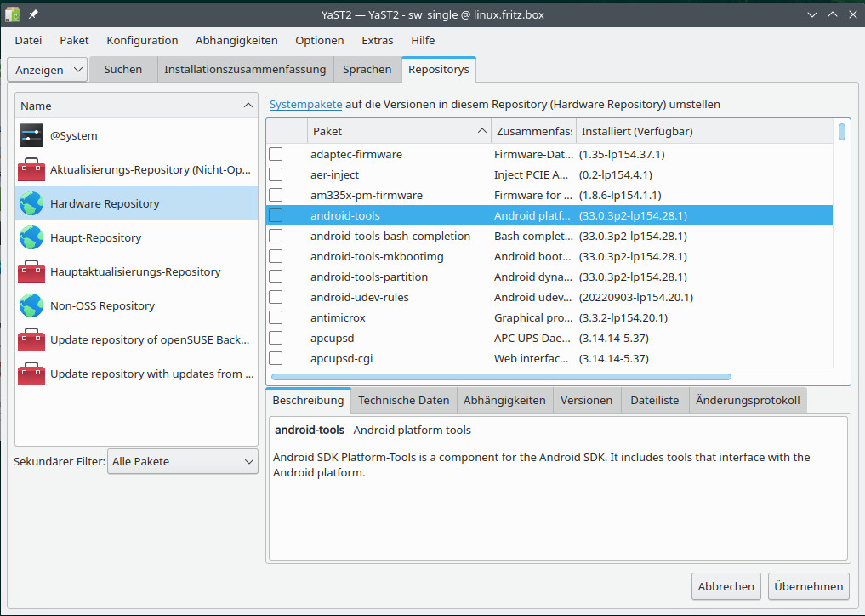Enable the apcupsd package checkbox
The height and width of the screenshot is (616, 865).
pos(275,338)
